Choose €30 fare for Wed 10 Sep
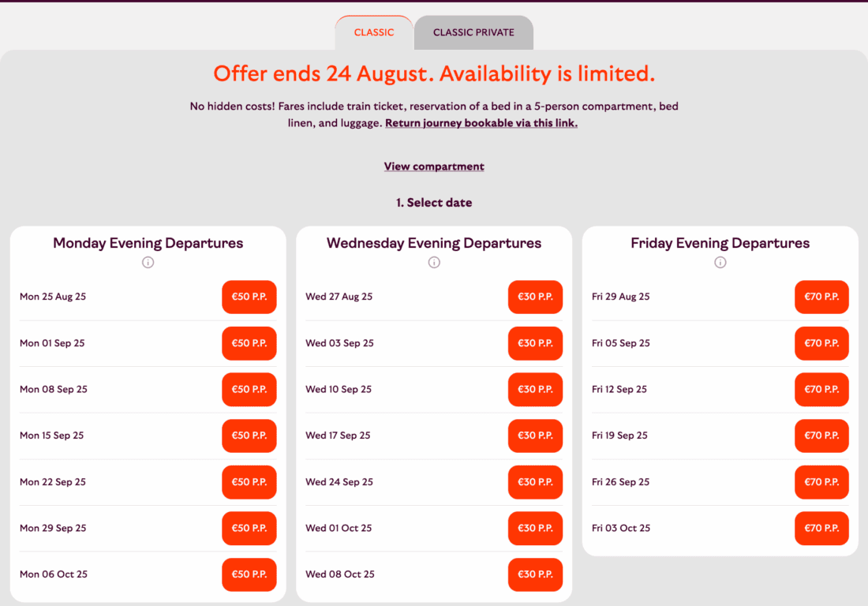This screenshot has height=606, width=868. click(535, 389)
